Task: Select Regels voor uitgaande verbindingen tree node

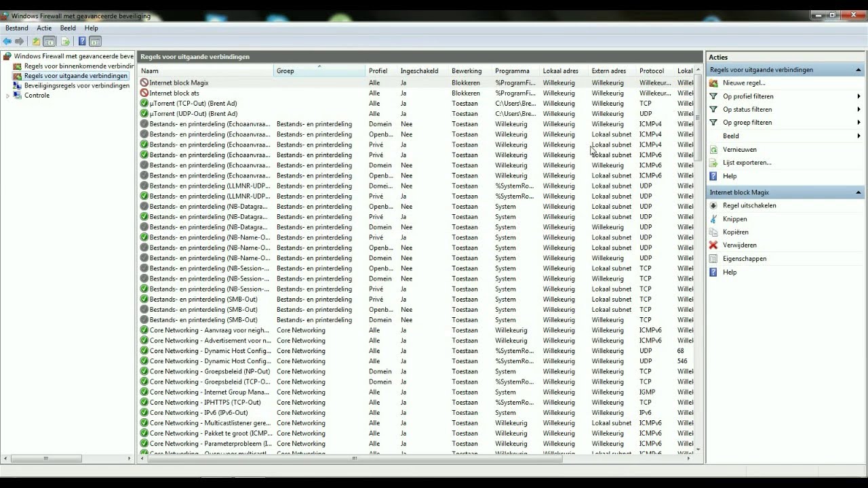Action: click(76, 76)
